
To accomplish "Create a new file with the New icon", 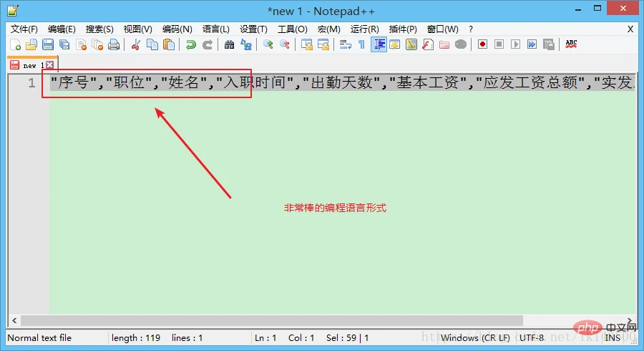I will click(x=15, y=44).
